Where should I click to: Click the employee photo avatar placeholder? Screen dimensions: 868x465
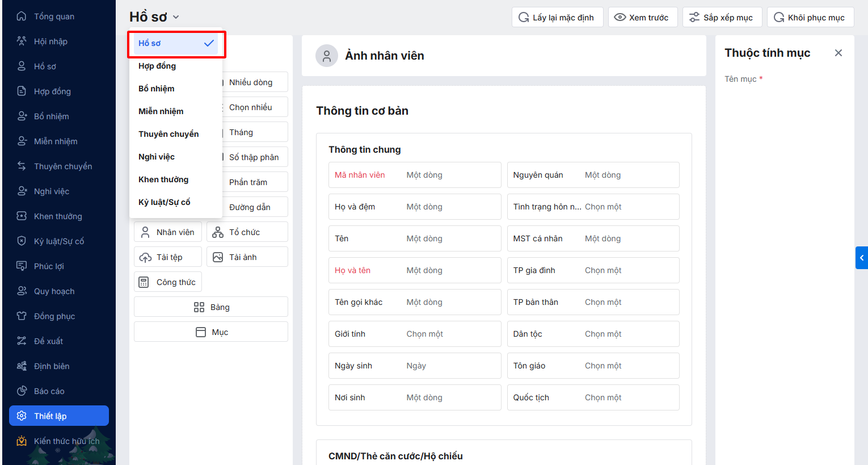[327, 56]
